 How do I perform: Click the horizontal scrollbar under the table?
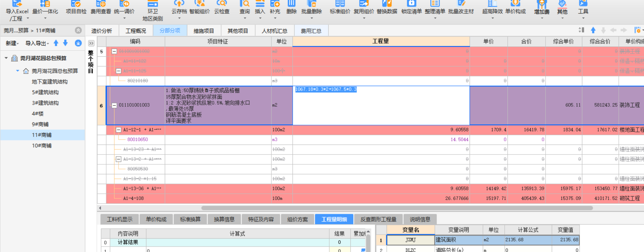397,208
